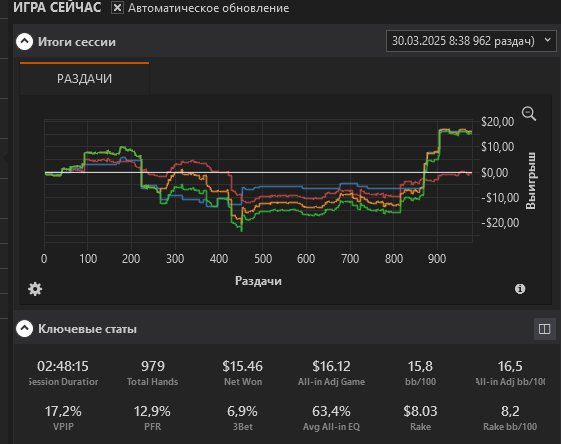
Task: Click the Session Duration 02:48:15 stat
Action: point(63,373)
